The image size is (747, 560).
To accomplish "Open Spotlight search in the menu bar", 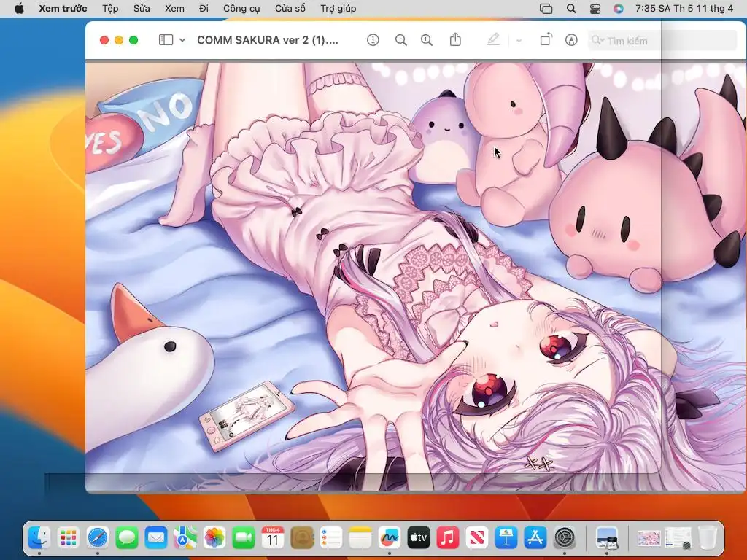I will click(571, 9).
